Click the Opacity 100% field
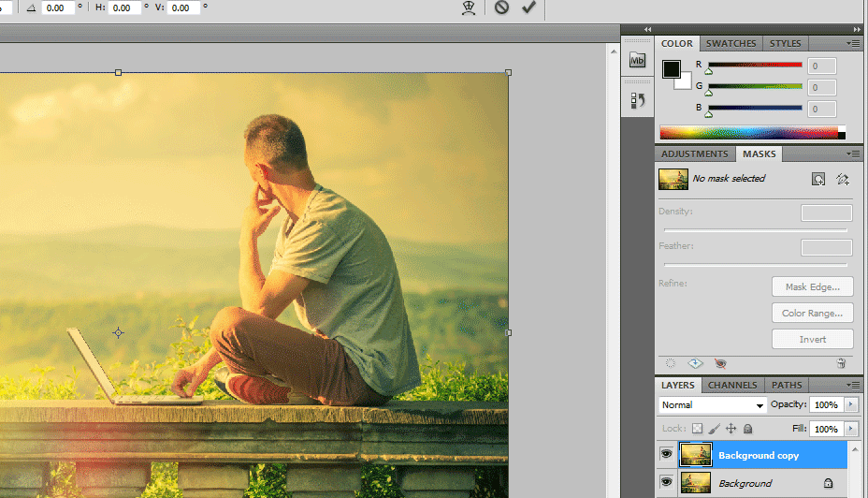 (x=826, y=404)
